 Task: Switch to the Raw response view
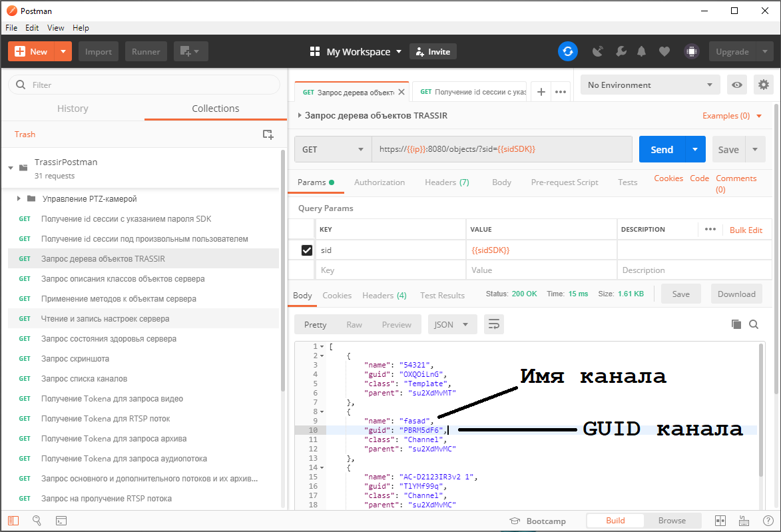[x=354, y=325]
